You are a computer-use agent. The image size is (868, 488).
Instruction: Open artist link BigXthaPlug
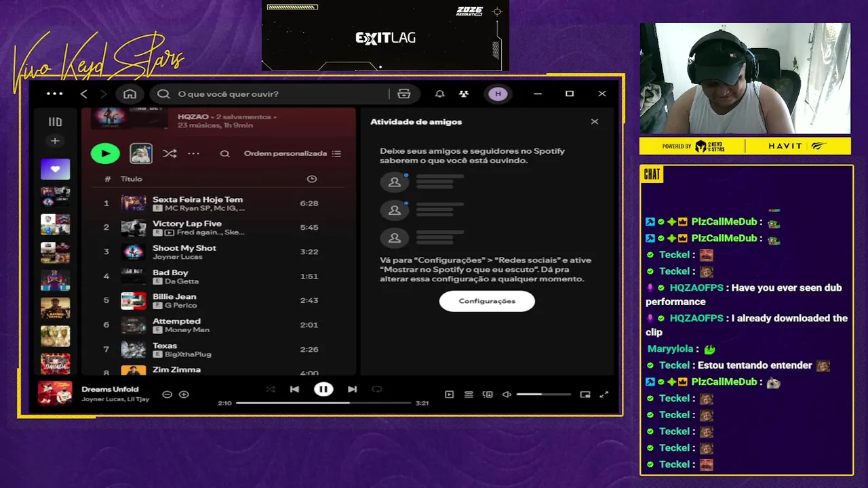tap(189, 354)
